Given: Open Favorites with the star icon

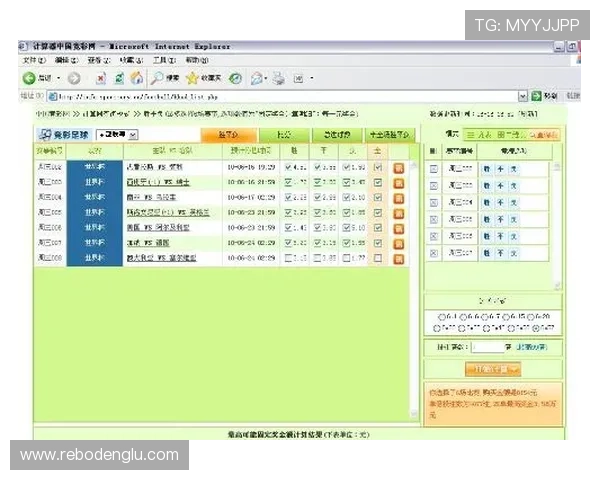Looking at the screenshot, I should pos(192,78).
